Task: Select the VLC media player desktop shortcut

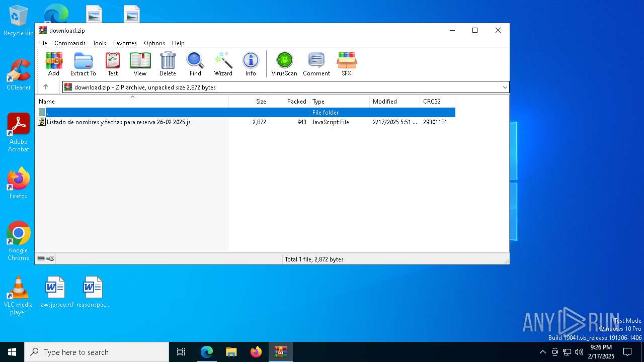Action: click(x=19, y=296)
